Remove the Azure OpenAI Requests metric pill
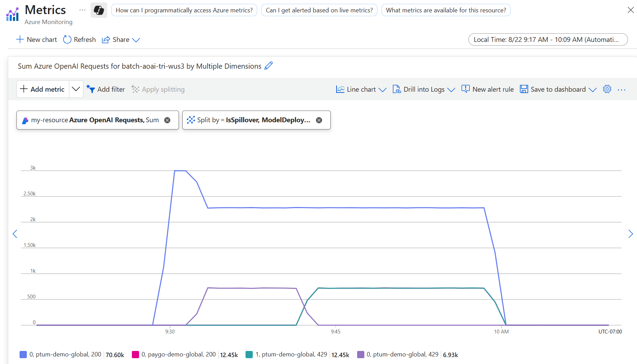The image size is (637, 364). [x=167, y=120]
